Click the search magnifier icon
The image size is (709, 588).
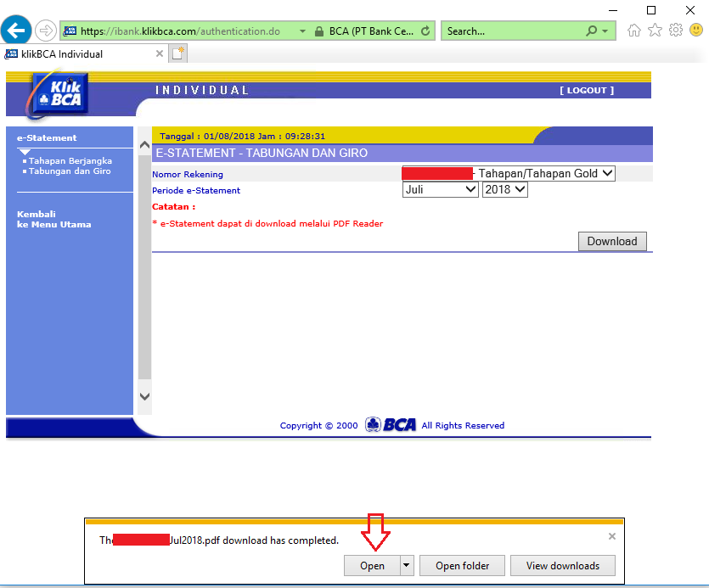pyautogui.click(x=591, y=31)
